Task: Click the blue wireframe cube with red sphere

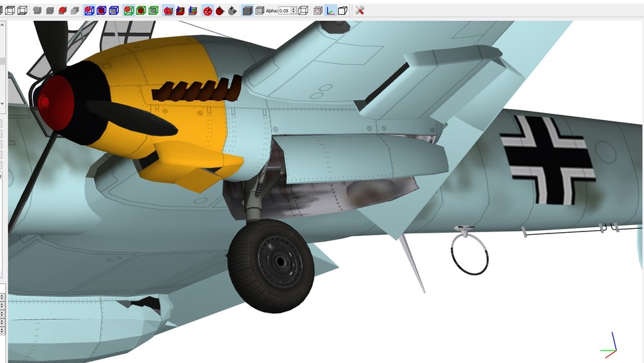Action: coord(102,11)
